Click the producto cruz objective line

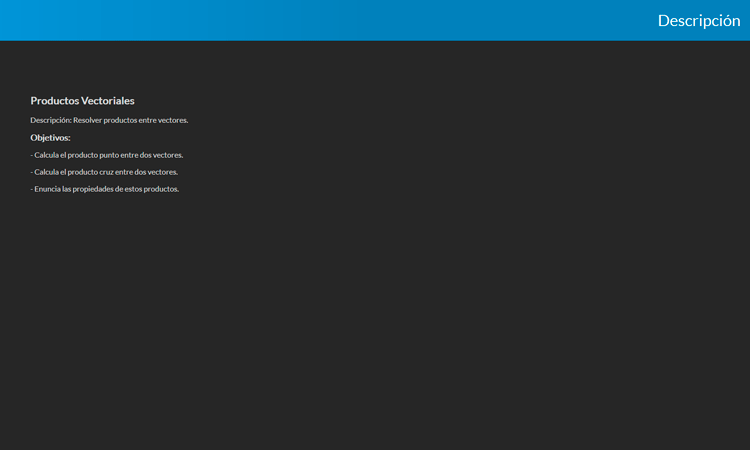(x=105, y=172)
